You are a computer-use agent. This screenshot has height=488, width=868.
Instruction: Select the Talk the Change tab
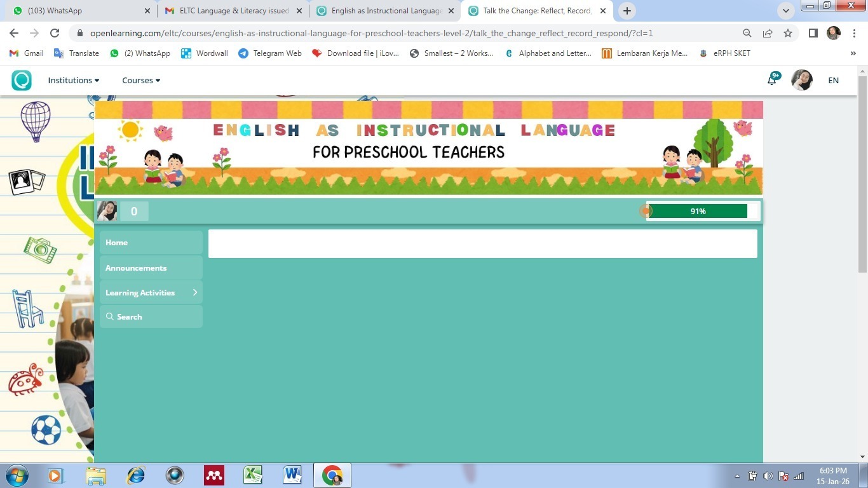(x=538, y=11)
